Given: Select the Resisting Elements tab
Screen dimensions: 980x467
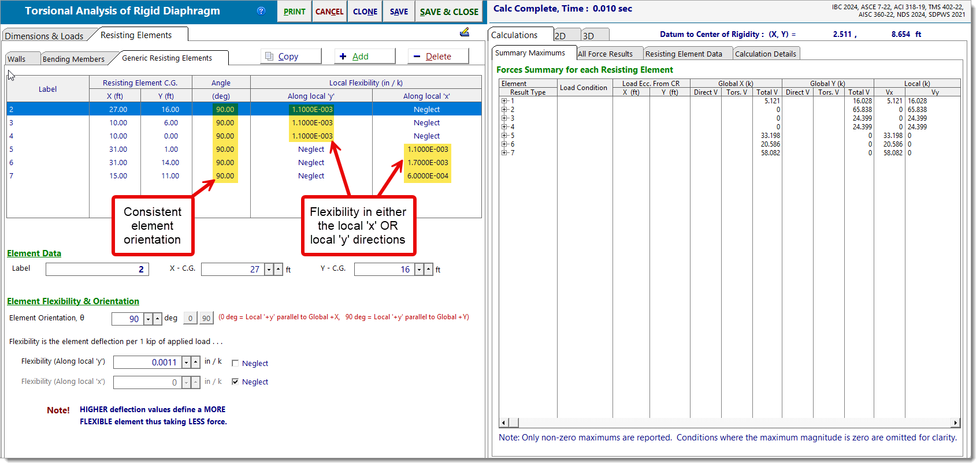Looking at the screenshot, I should point(136,35).
